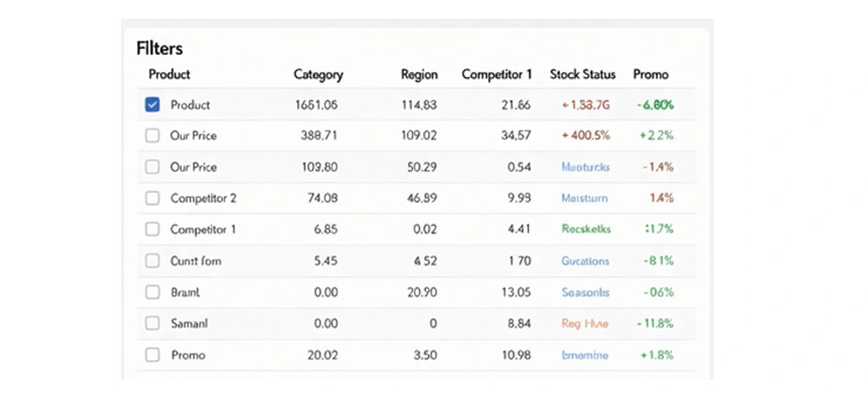Screen dimensions: 868x394
Task: Click the Promo row label
Action: coord(188,355)
